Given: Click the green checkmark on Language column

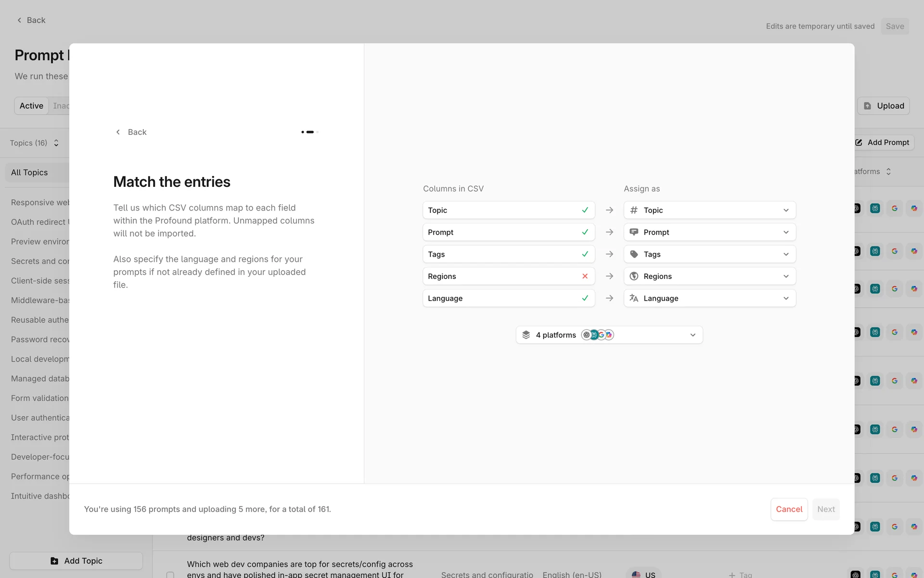Looking at the screenshot, I should click(585, 298).
